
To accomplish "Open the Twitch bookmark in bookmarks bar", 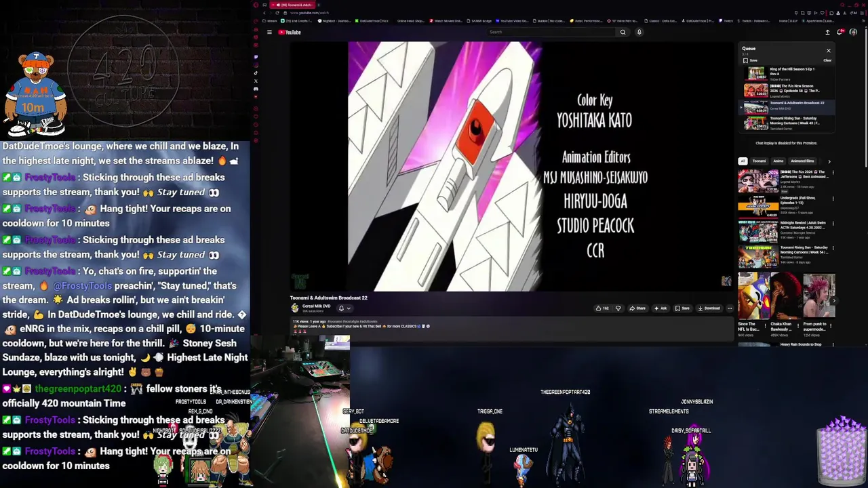I will 726,21.
